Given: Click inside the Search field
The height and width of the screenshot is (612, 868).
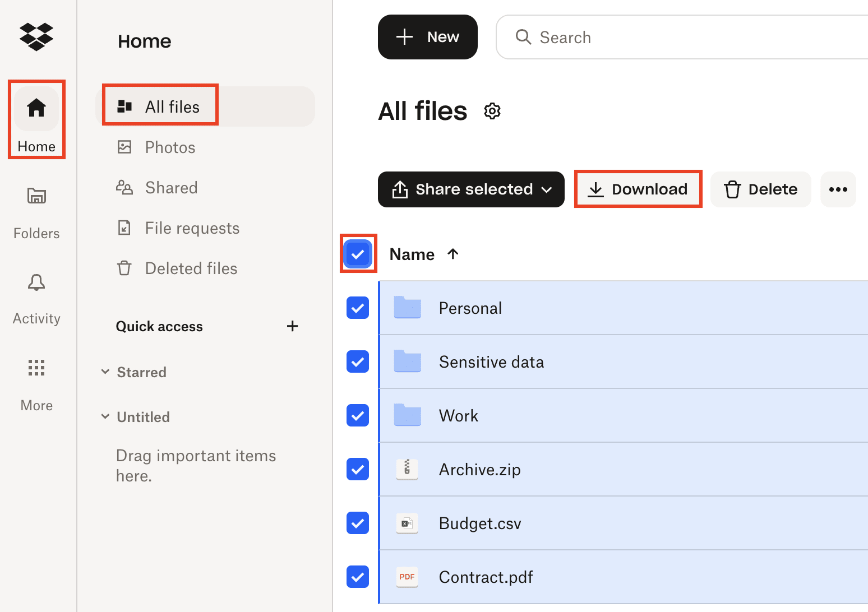Looking at the screenshot, I should point(617,37).
